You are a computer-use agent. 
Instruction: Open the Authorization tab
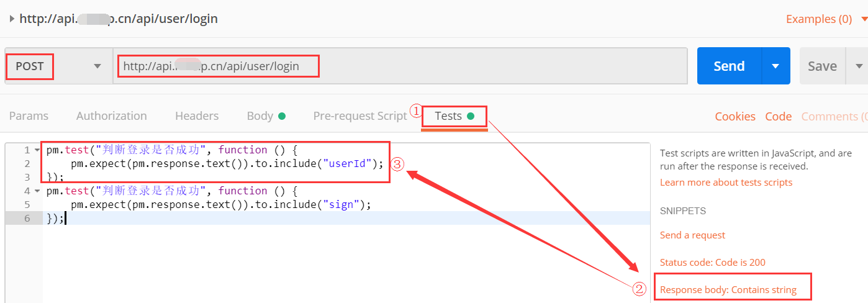pos(112,116)
